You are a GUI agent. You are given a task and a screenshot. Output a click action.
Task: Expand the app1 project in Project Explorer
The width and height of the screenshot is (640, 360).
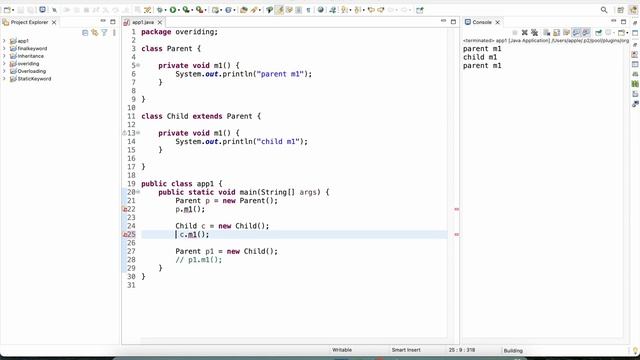4,41
